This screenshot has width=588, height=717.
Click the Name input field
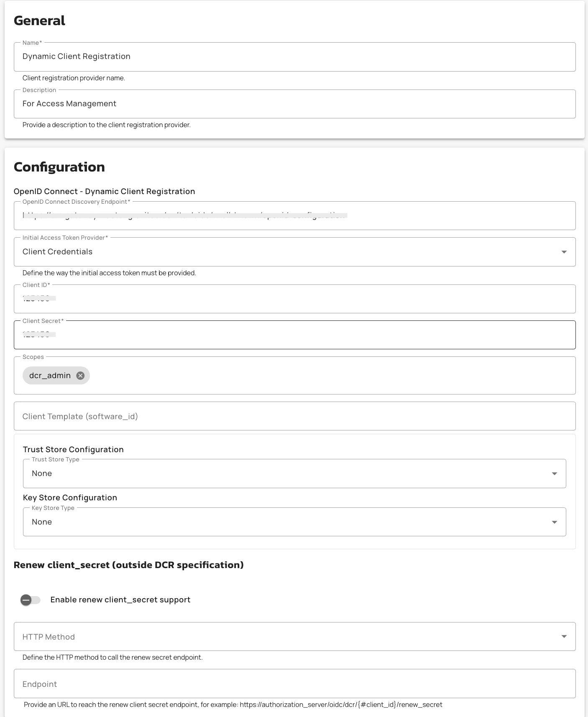294,57
